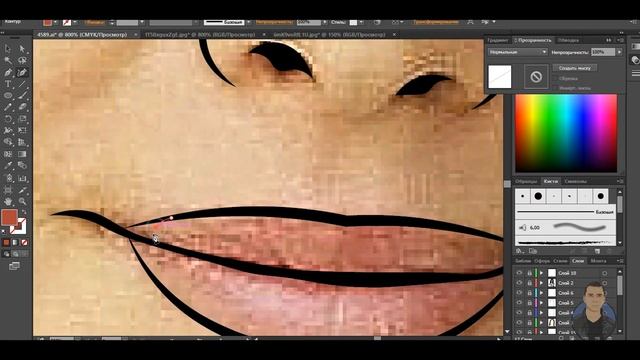This screenshot has height=360, width=640.
Task: Select the Line Segment tool
Action: (22, 84)
